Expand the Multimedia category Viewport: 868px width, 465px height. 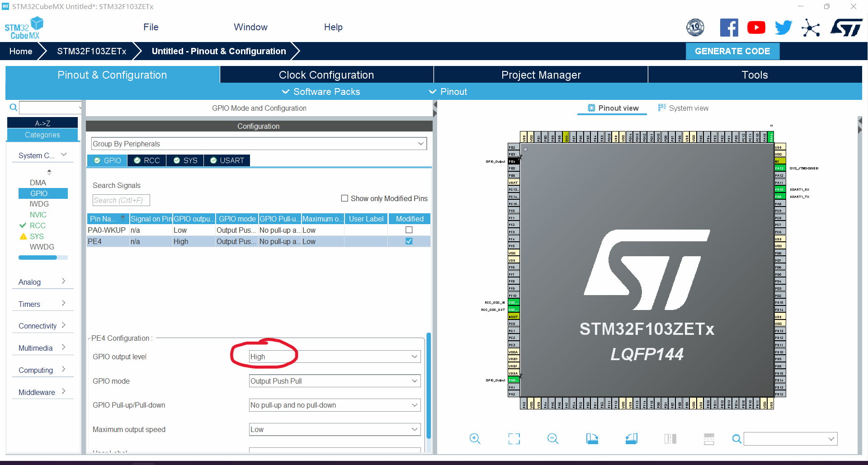click(x=42, y=348)
